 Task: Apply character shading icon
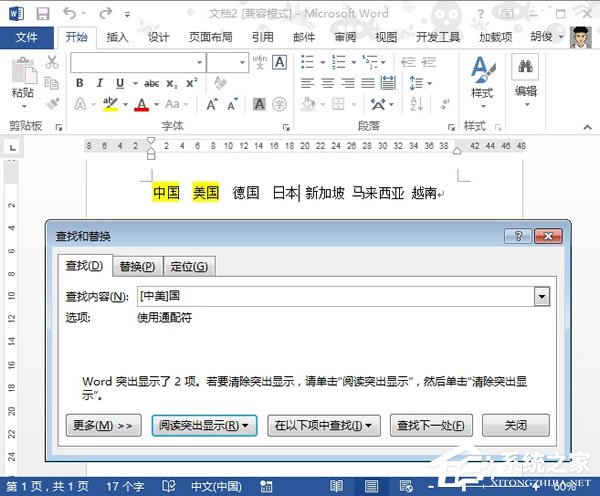[259, 104]
